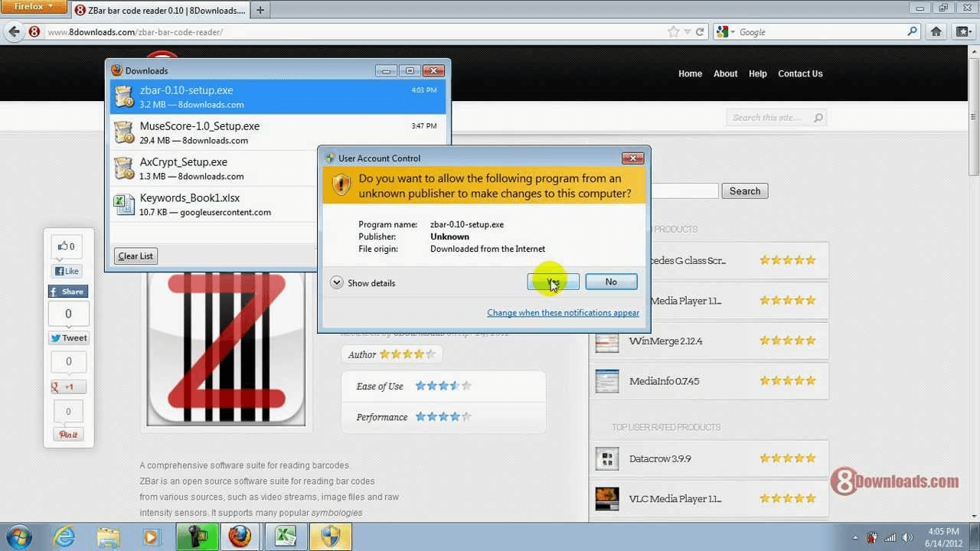Open the Contact Us navigation menu item
This screenshot has height=551, width=980.
click(x=800, y=73)
